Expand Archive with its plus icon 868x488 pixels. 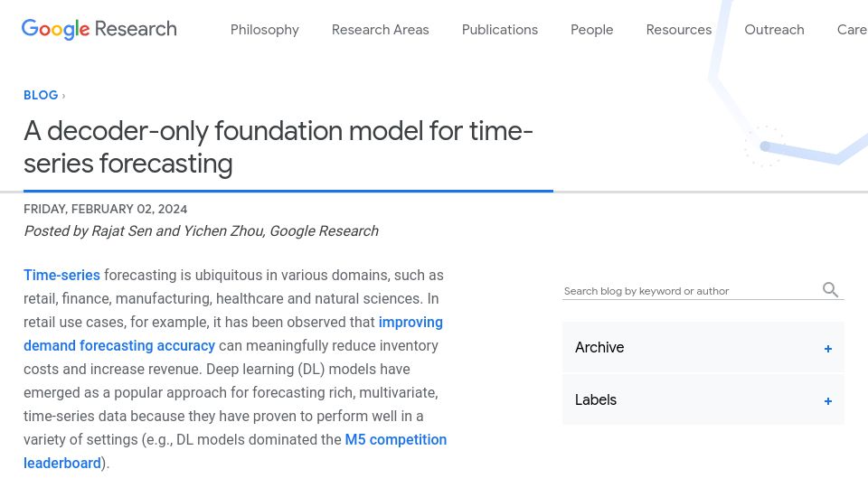[x=827, y=349]
